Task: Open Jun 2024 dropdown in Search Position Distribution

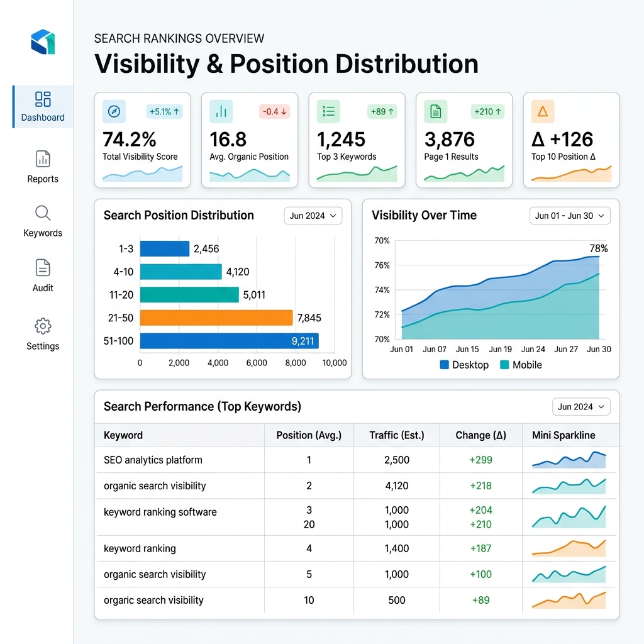Action: 313,216
